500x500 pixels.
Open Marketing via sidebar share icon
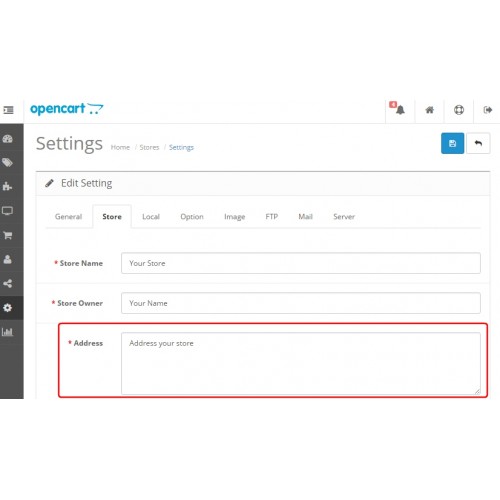click(x=7, y=283)
